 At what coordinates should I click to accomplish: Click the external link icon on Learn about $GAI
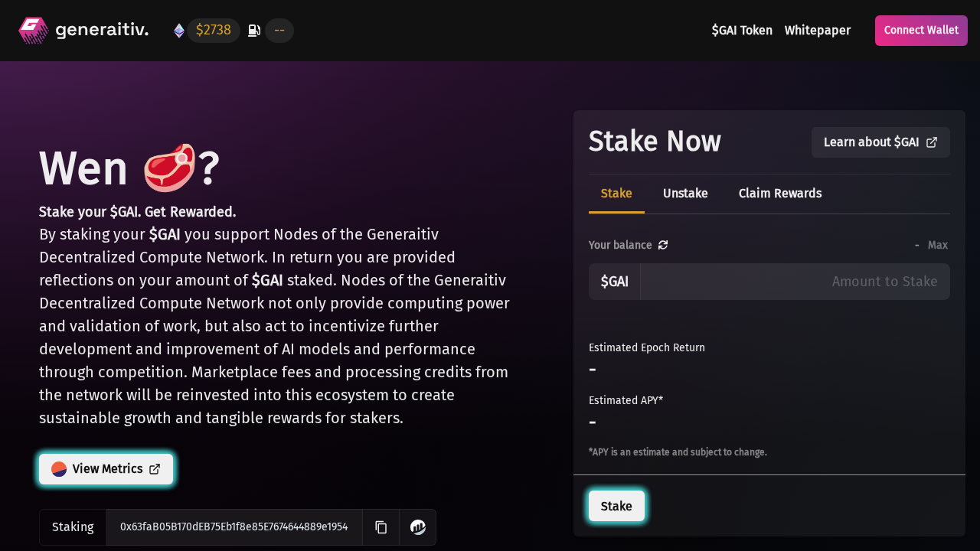coord(932,142)
